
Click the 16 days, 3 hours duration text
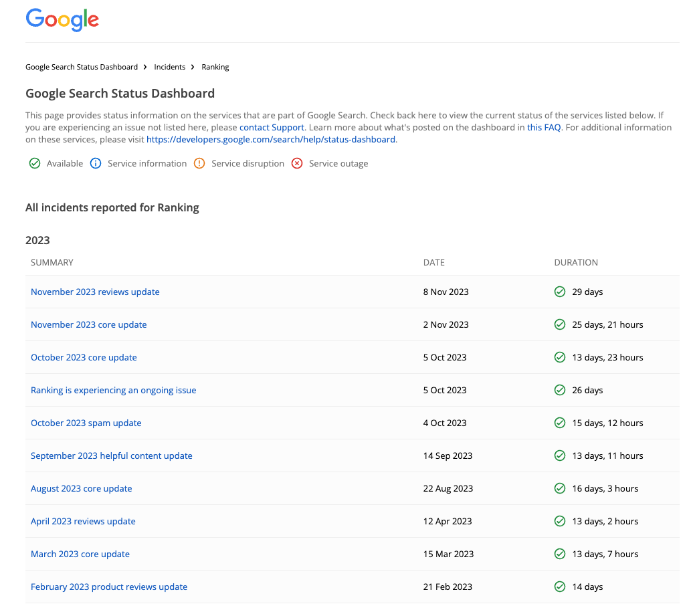(x=605, y=488)
